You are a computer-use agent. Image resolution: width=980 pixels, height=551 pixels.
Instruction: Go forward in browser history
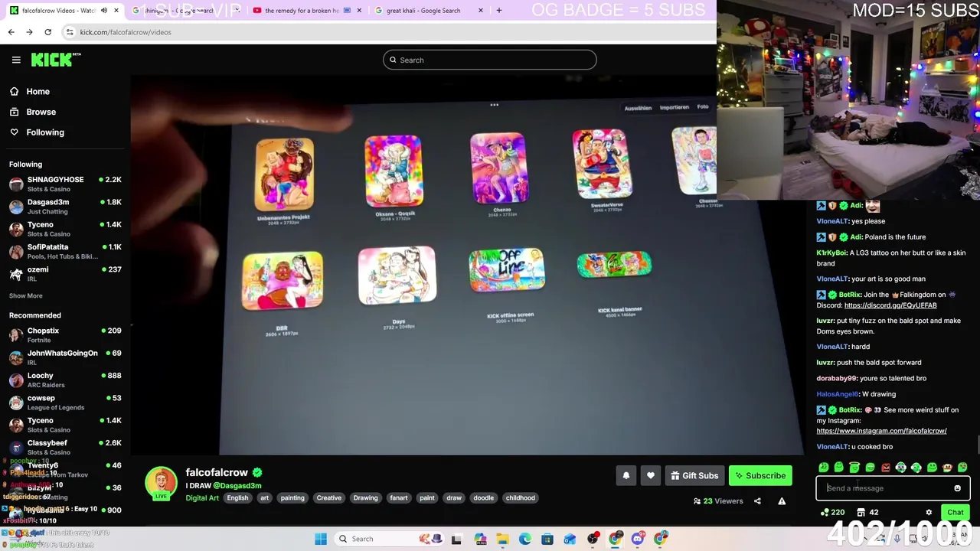click(29, 32)
